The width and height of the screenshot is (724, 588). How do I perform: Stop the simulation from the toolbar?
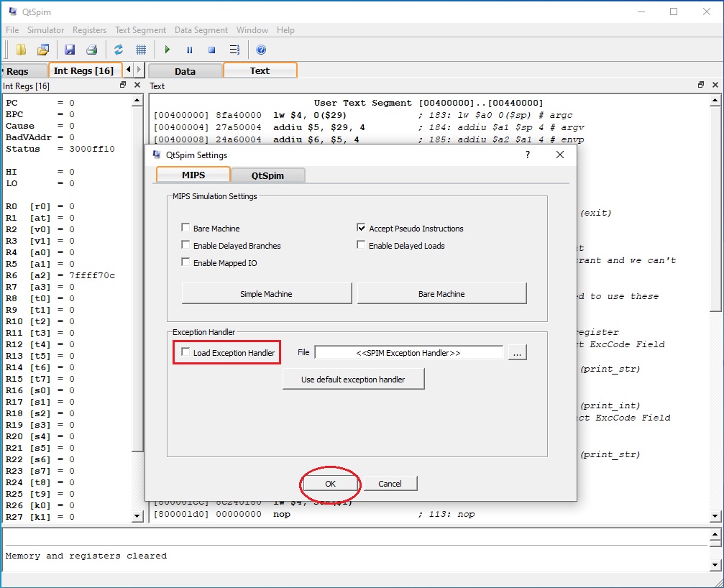[211, 50]
